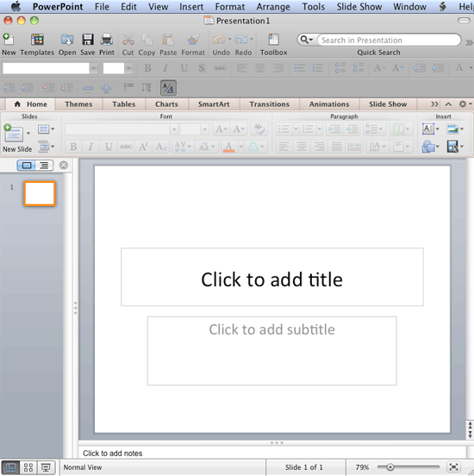This screenshot has height=476, width=474.
Task: Insert a text box from ribbon
Action: [x=428, y=129]
